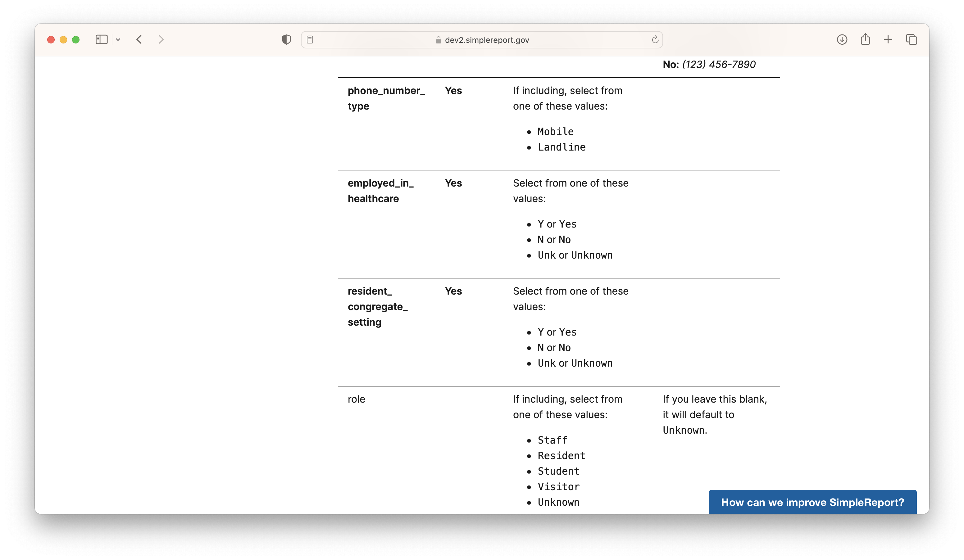Click the privacy shield icon

coord(286,39)
